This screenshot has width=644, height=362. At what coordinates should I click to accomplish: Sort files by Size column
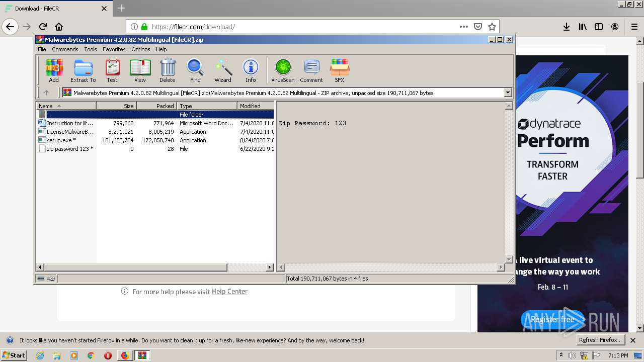coord(116,106)
